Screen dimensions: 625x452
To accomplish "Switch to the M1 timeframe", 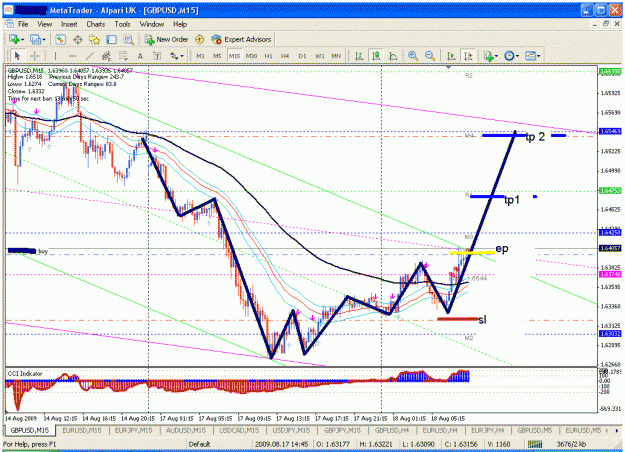I will (x=200, y=56).
